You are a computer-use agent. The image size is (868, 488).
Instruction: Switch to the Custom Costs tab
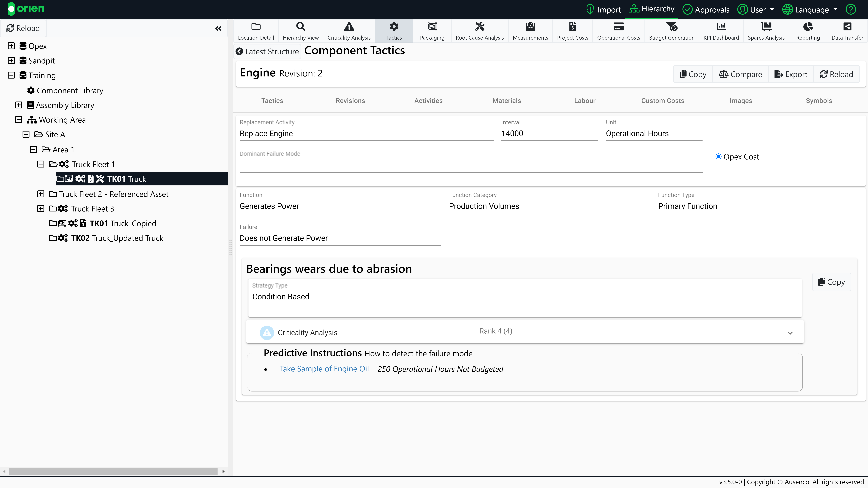coord(663,101)
